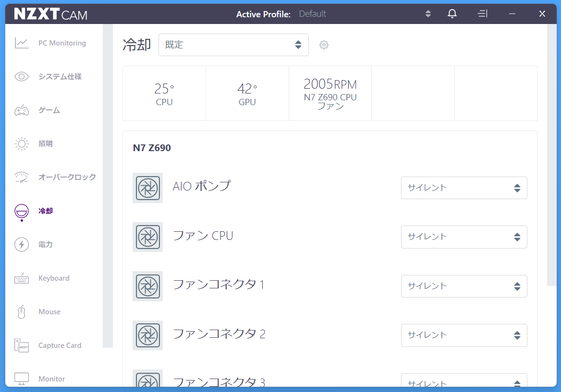This screenshot has width=561, height=392.
Task: Click the Monitor icon in sidebar
Action: (22, 379)
